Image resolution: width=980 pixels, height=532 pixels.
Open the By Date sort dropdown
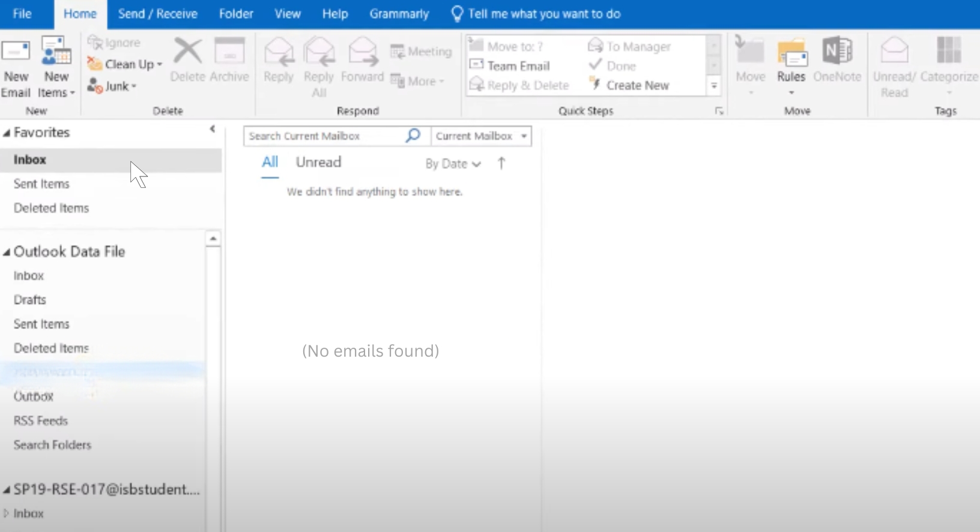[453, 164]
